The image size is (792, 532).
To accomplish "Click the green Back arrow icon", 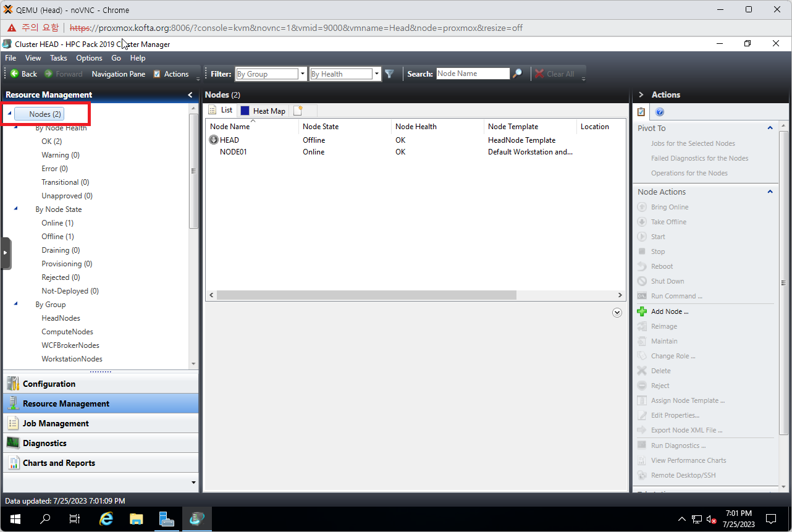I will [x=14, y=74].
